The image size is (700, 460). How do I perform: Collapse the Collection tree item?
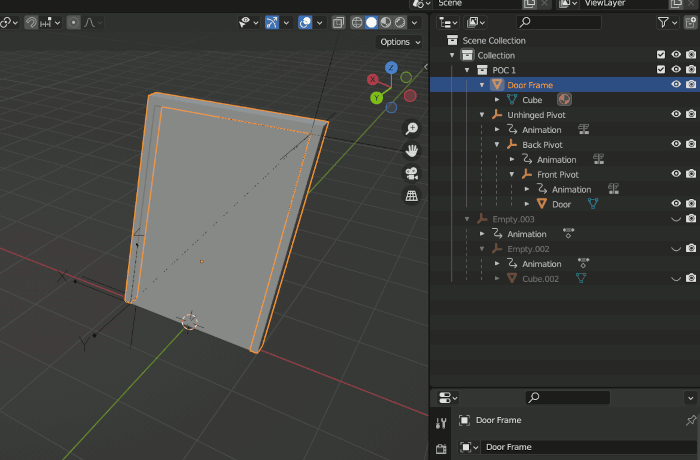(x=452, y=55)
